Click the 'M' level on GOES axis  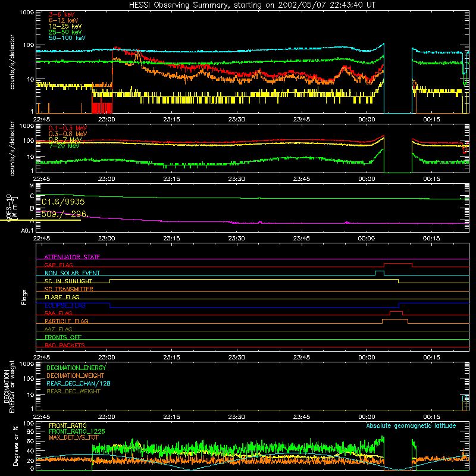pyautogui.click(x=32, y=186)
